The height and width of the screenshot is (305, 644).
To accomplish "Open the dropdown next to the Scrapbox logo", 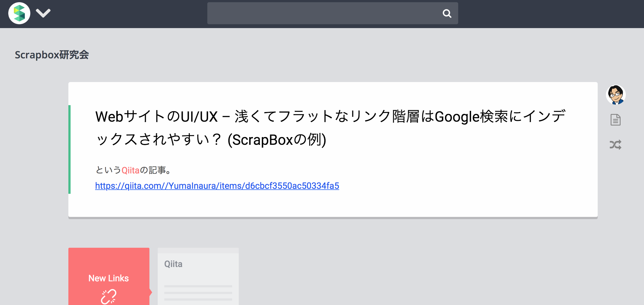I will pos(43,13).
